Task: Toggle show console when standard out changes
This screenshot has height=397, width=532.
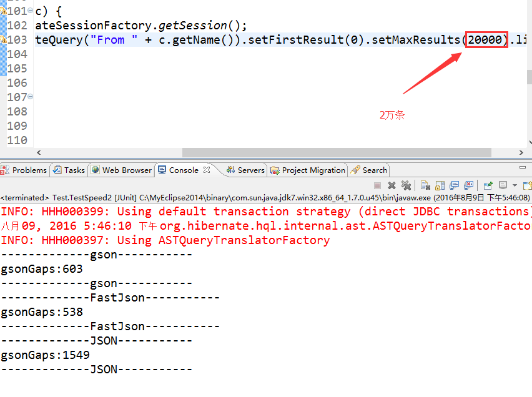Action: [x=454, y=185]
